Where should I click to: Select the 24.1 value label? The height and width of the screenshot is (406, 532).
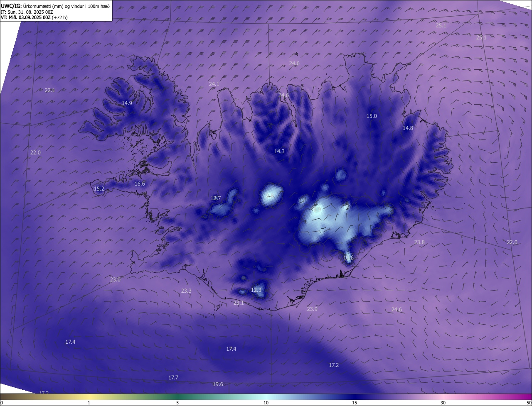pos(214,84)
